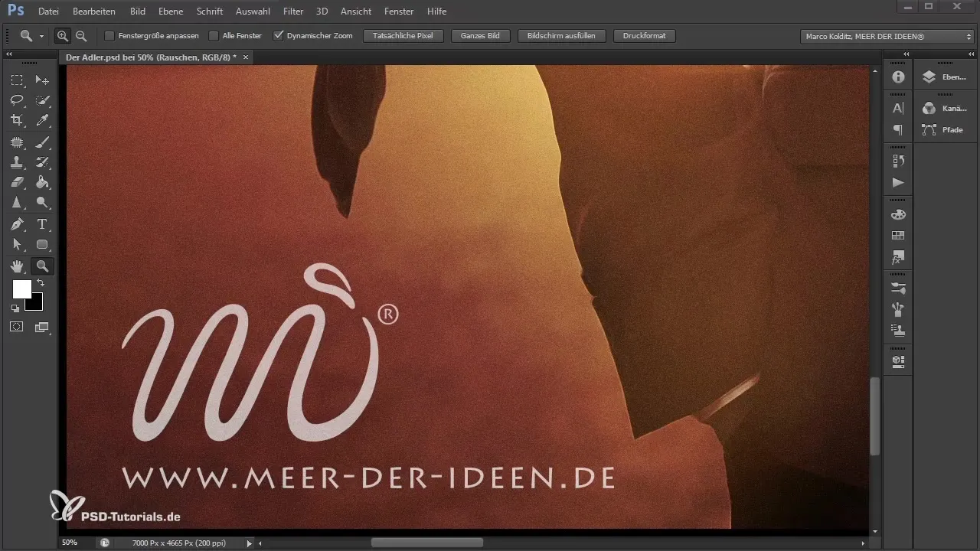Open the Character panel icon
The width and height of the screenshot is (980, 551).
[x=898, y=109]
